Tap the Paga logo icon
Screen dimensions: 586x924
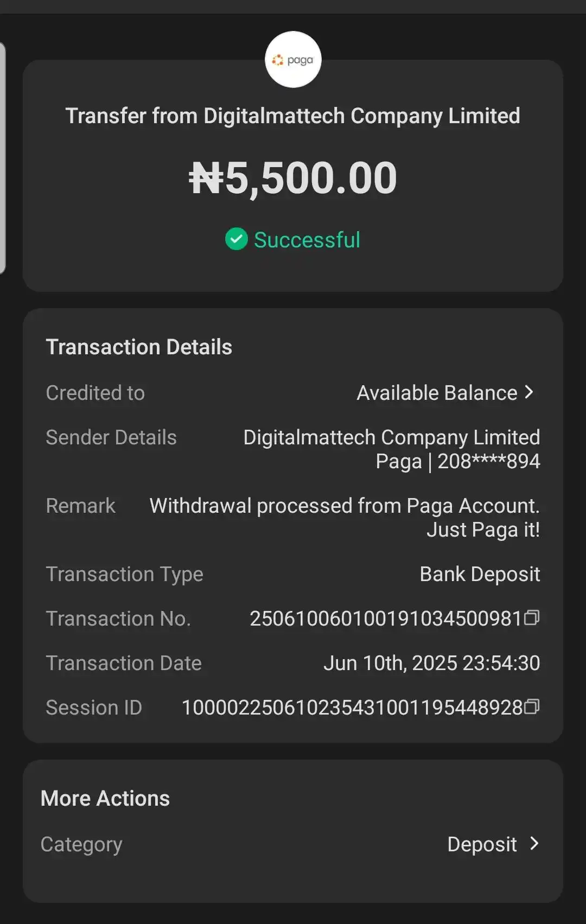(293, 60)
